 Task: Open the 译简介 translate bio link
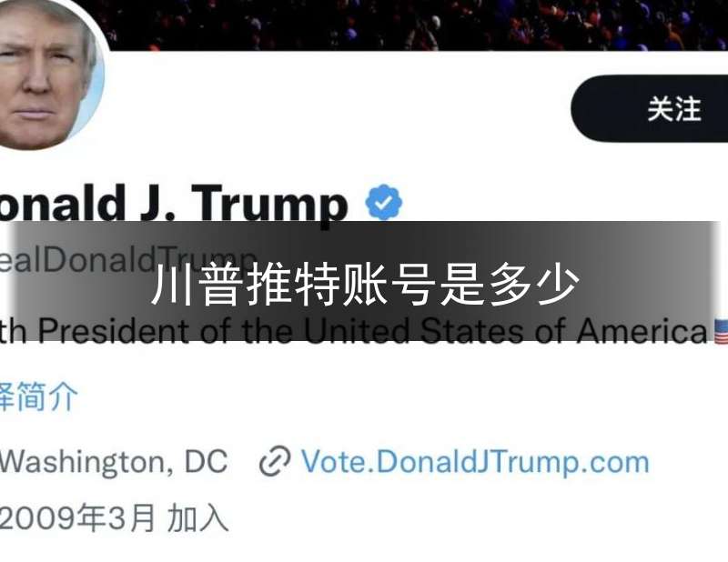38,396
